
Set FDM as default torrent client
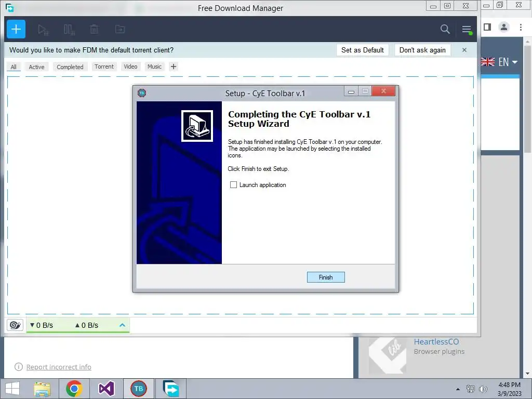pos(362,50)
